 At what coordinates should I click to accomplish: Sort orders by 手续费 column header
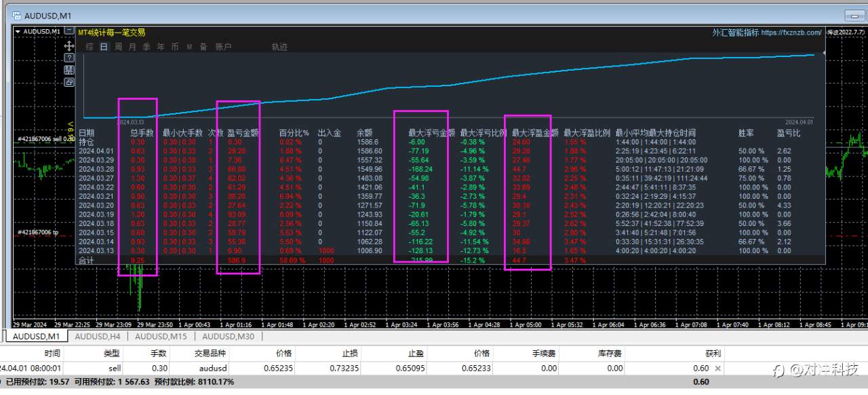[545, 353]
